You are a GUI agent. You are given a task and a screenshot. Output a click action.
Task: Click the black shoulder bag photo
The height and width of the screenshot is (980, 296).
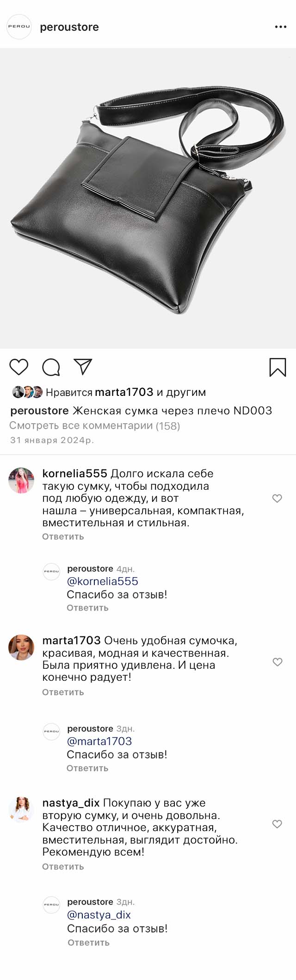pyautogui.click(x=148, y=198)
